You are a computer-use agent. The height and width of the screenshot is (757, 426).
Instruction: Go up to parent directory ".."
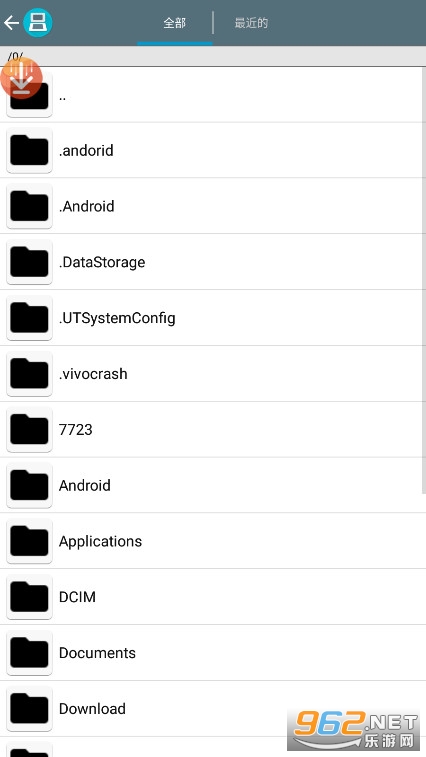tap(213, 95)
